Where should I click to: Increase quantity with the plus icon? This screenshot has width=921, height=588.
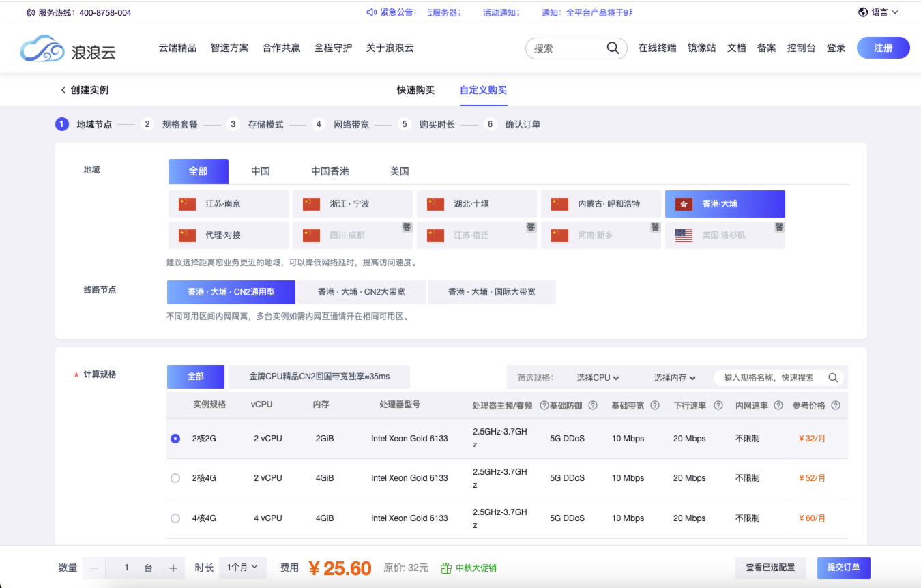pyautogui.click(x=173, y=568)
